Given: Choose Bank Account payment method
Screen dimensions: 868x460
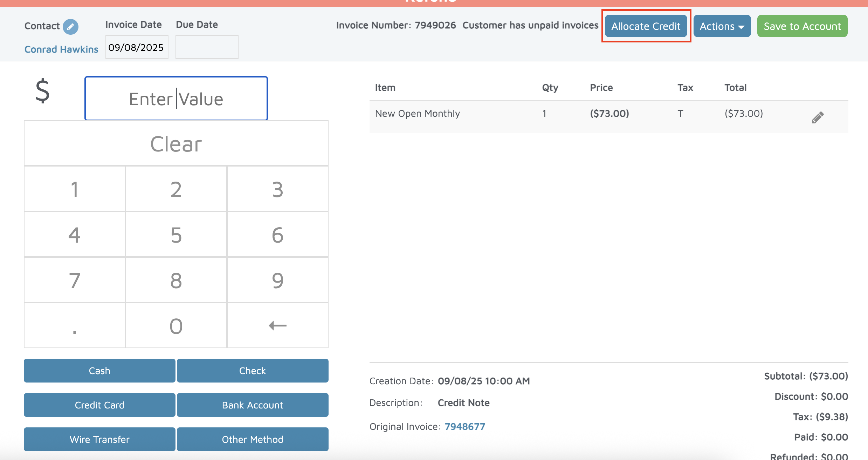Looking at the screenshot, I should [x=252, y=405].
